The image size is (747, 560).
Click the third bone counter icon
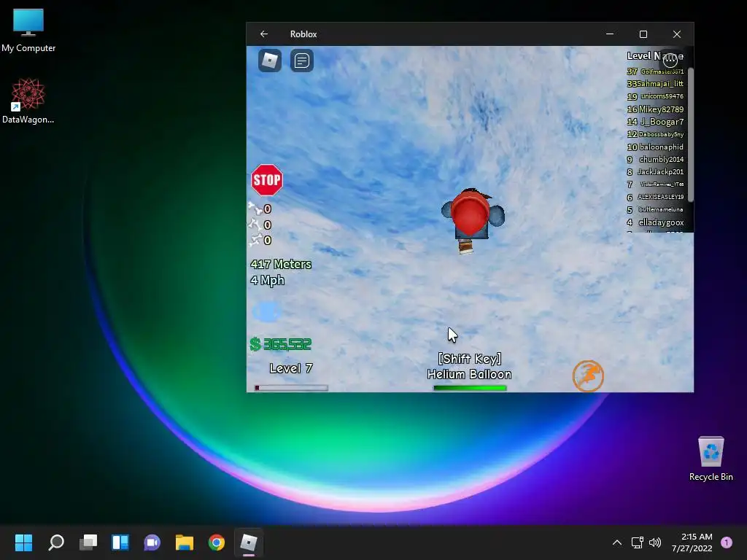255,239
